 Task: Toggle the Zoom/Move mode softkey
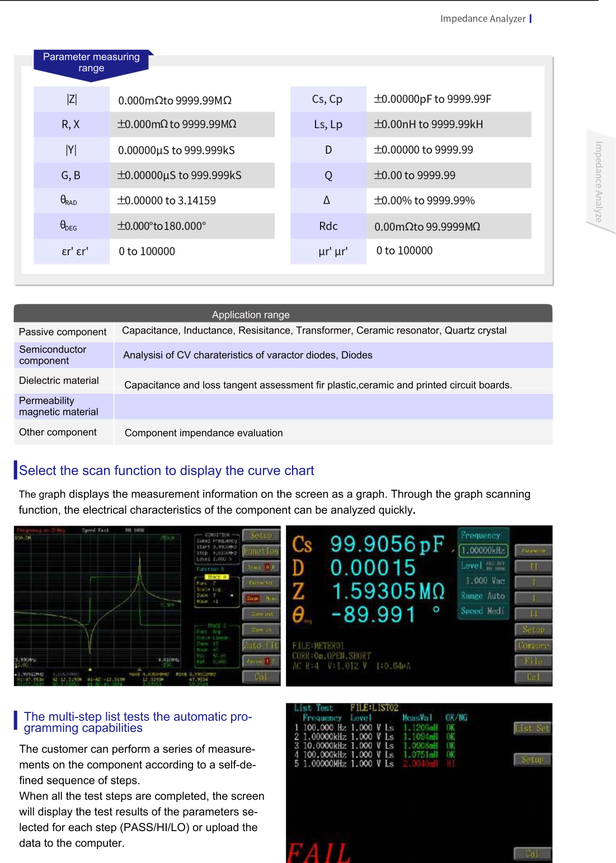pos(261,598)
